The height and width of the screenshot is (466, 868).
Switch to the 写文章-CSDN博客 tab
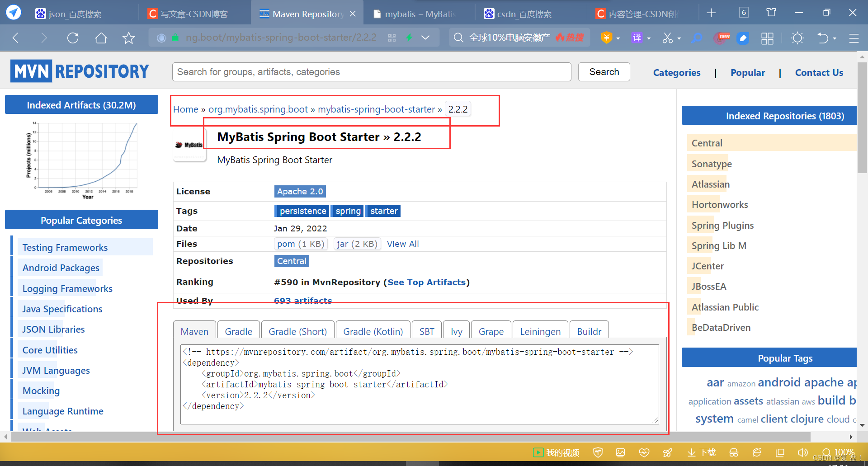(194, 14)
